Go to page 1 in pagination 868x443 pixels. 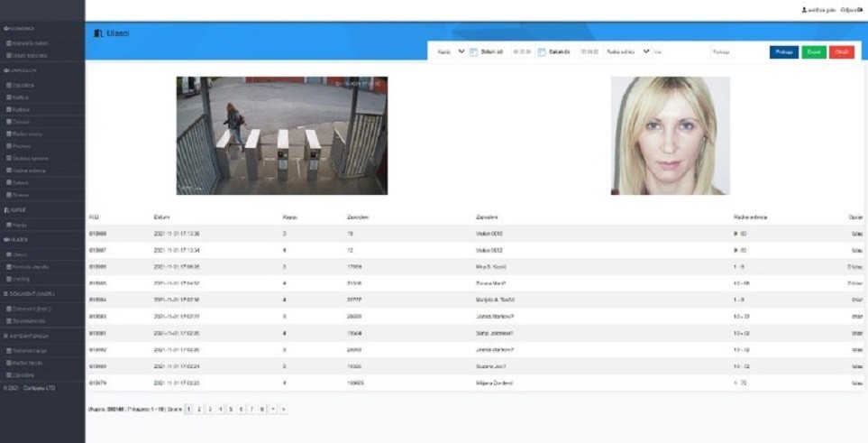pos(188,410)
